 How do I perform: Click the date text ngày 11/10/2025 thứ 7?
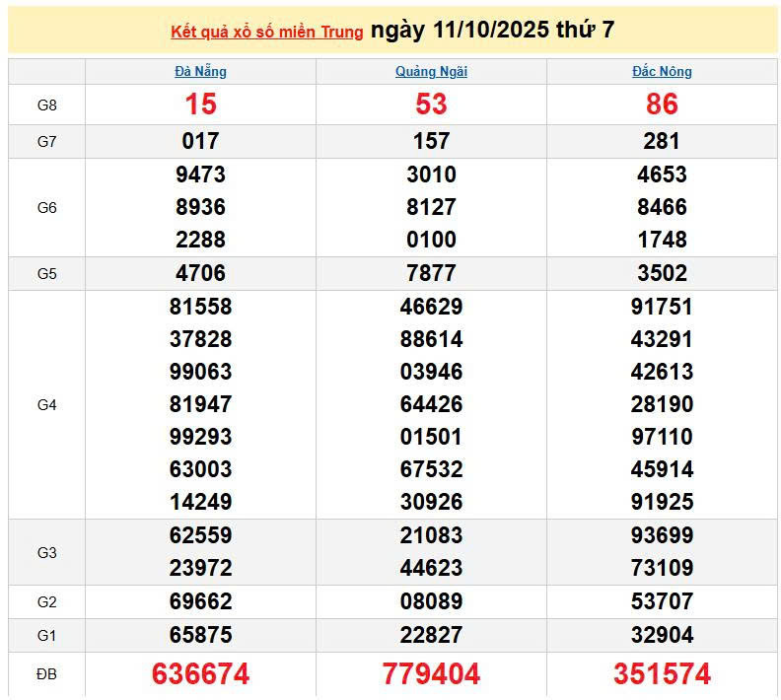492,31
